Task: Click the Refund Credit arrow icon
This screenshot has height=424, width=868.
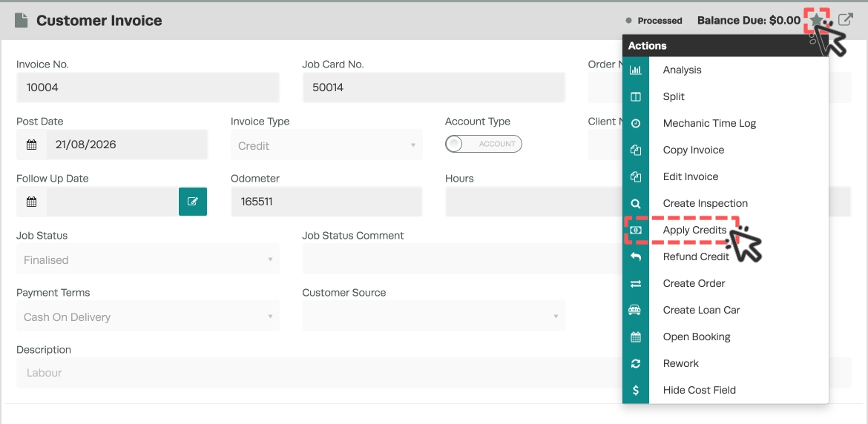Action: [636, 256]
